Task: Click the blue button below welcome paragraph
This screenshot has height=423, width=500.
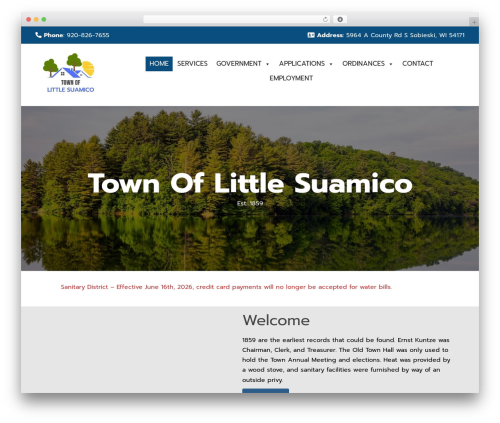Action: point(265,391)
